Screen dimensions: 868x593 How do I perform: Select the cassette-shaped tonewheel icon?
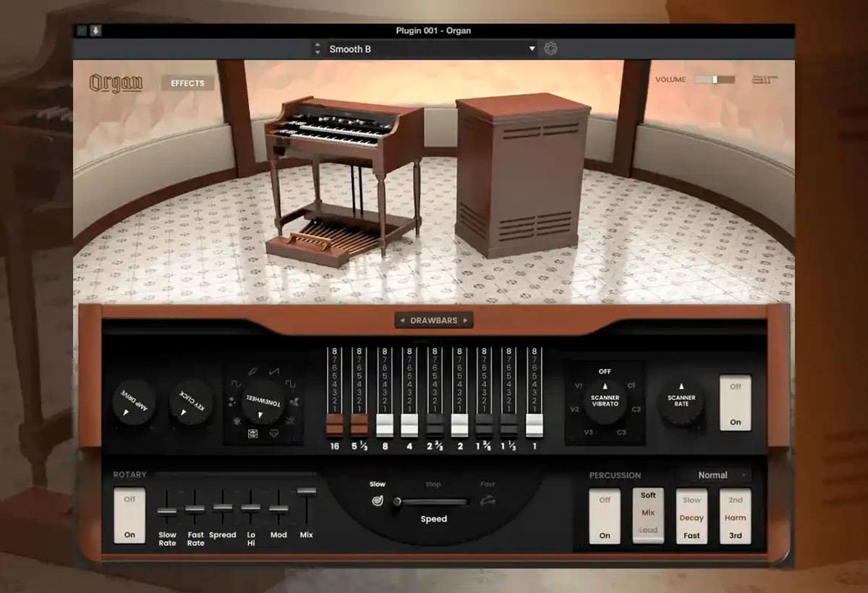click(x=253, y=434)
